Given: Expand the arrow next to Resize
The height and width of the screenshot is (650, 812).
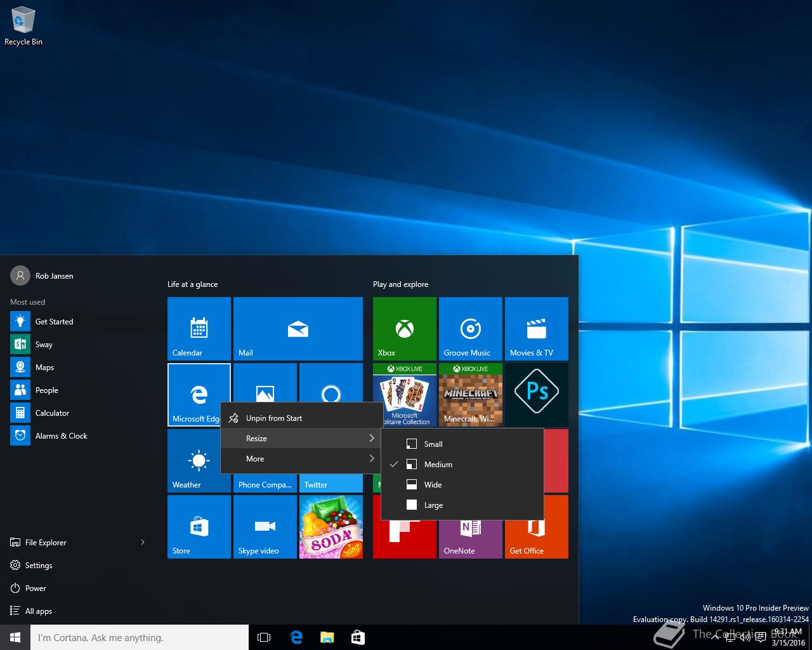Looking at the screenshot, I should point(372,439).
